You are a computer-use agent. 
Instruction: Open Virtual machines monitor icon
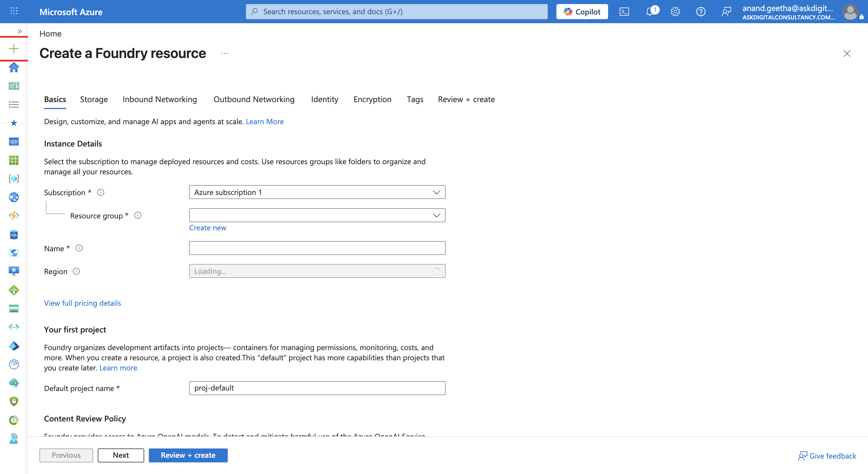click(x=14, y=272)
